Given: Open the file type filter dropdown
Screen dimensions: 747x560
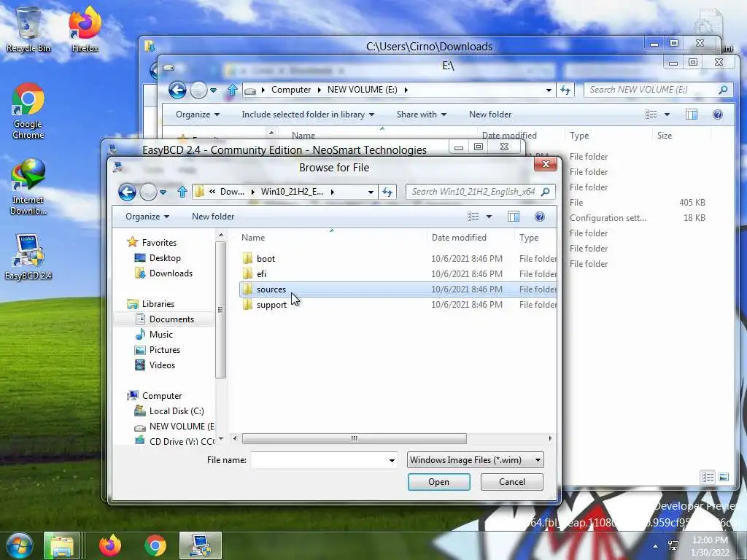Looking at the screenshot, I should point(476,460).
